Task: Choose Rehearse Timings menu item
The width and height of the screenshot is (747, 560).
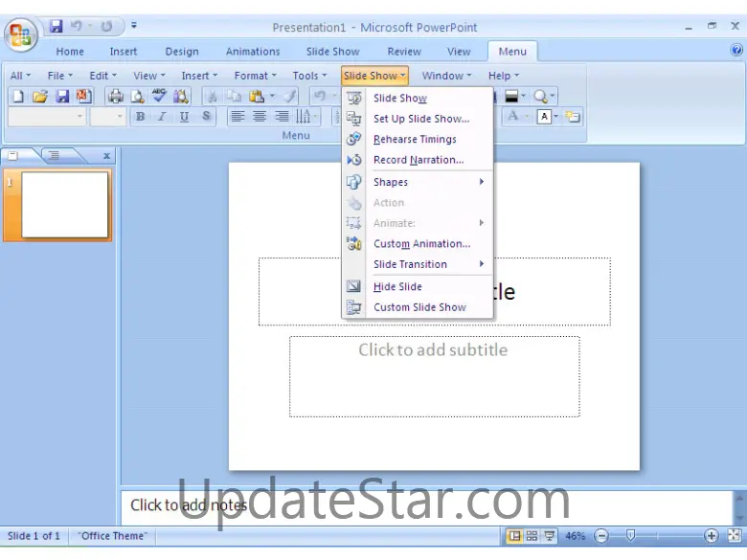Action: 418,139
